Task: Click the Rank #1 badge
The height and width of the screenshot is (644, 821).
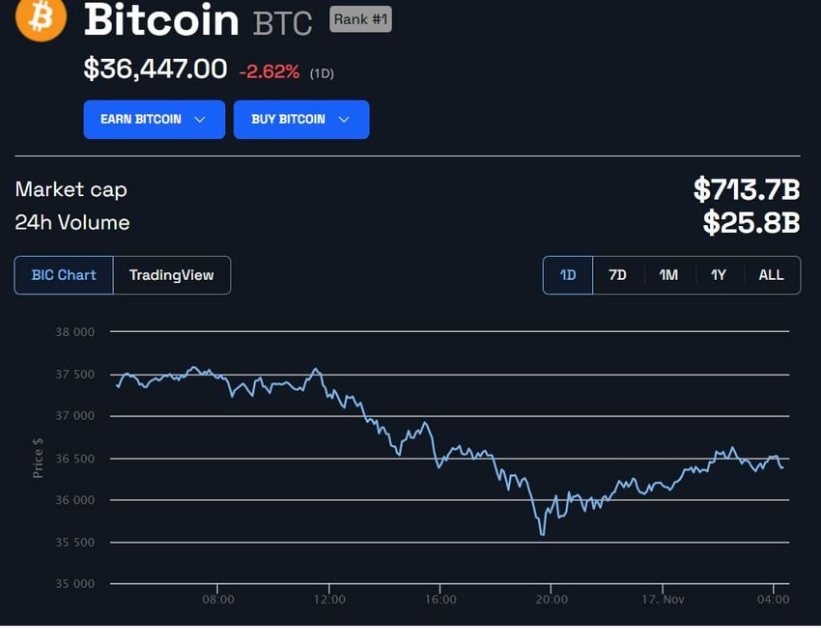Action: (359, 18)
